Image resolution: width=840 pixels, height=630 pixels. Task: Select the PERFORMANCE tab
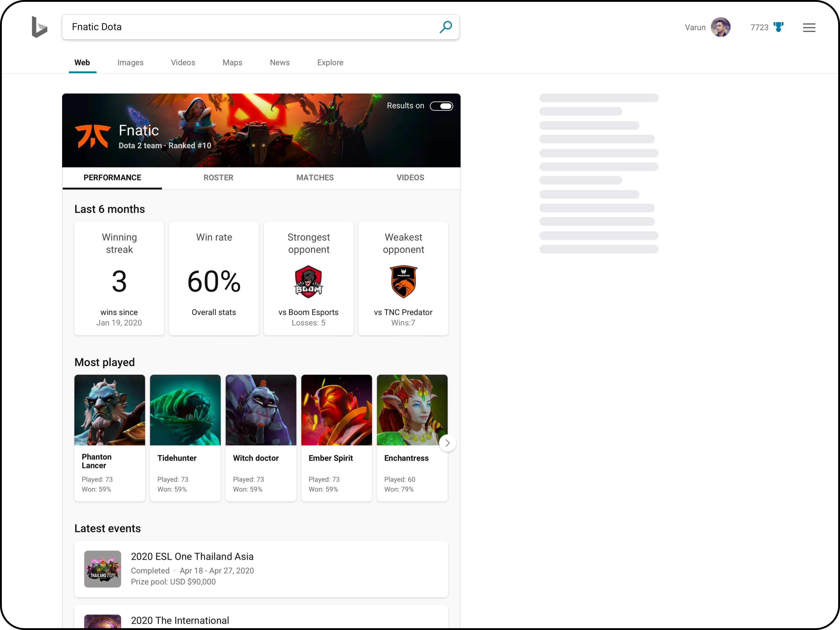(113, 178)
